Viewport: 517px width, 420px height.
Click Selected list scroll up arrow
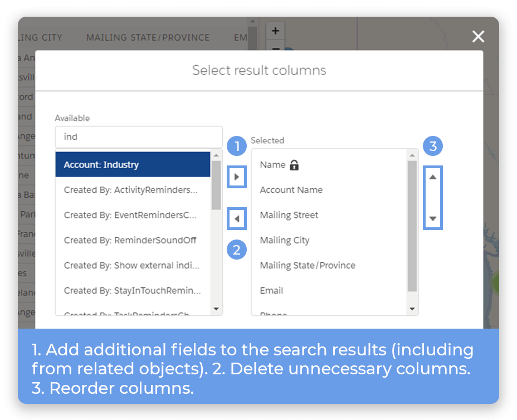(x=412, y=155)
